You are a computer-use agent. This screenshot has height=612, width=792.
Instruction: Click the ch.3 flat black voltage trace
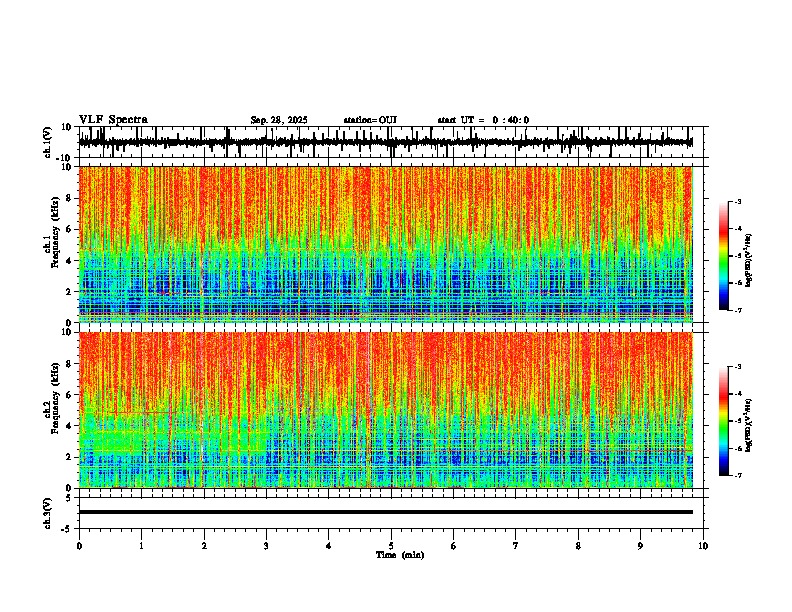[385, 512]
